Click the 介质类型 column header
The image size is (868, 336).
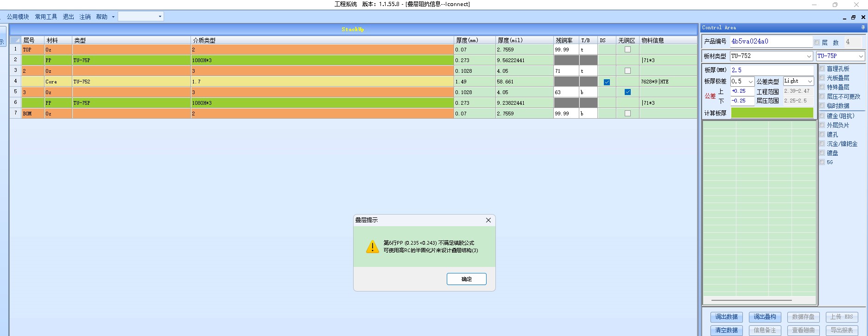pos(322,40)
